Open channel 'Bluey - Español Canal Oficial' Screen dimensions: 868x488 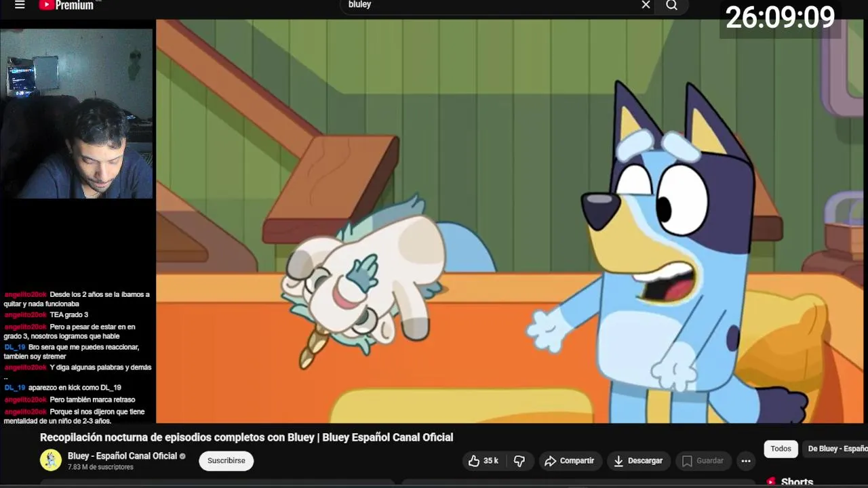click(x=122, y=456)
